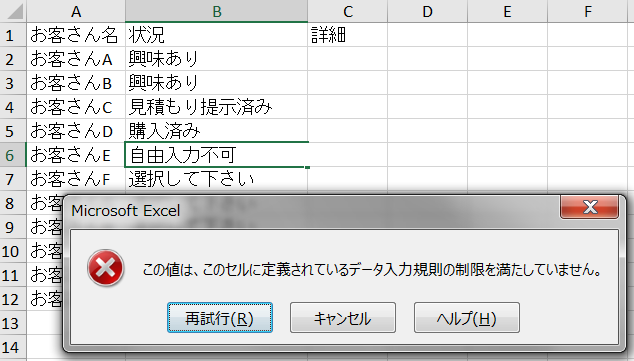Click the 詳細 header cell
Viewport: 634px width, 361px height.
coord(347,35)
